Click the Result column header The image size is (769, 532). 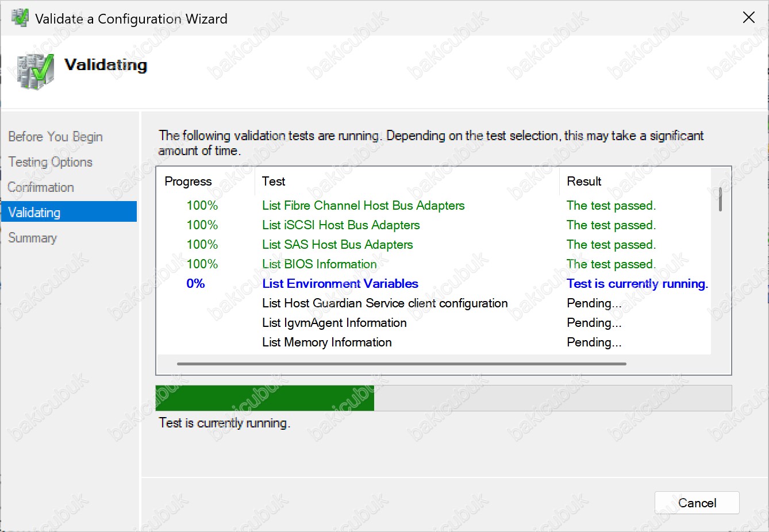click(x=584, y=182)
